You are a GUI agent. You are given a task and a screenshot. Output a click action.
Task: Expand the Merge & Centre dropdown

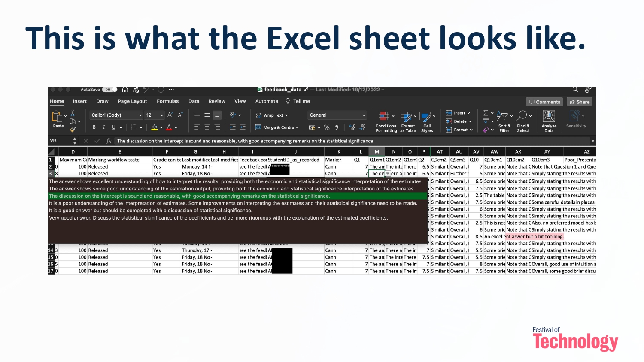pos(297,127)
